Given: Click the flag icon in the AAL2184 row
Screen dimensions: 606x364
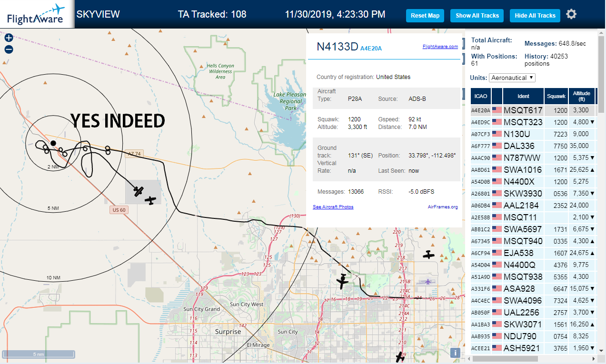Looking at the screenshot, I should tap(497, 205).
